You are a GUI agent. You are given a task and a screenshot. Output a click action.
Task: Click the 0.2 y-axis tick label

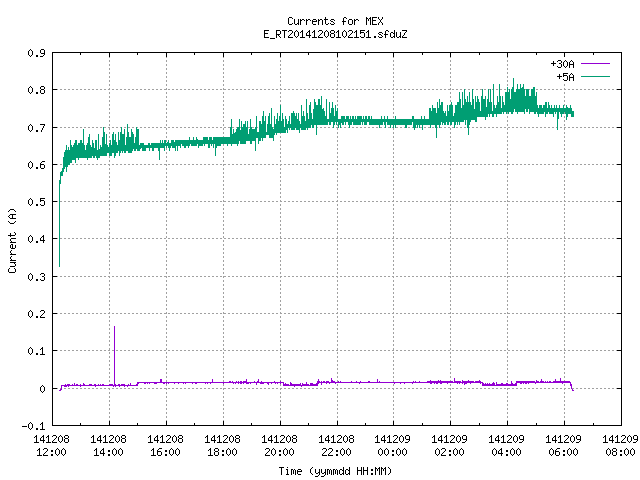click(x=36, y=314)
